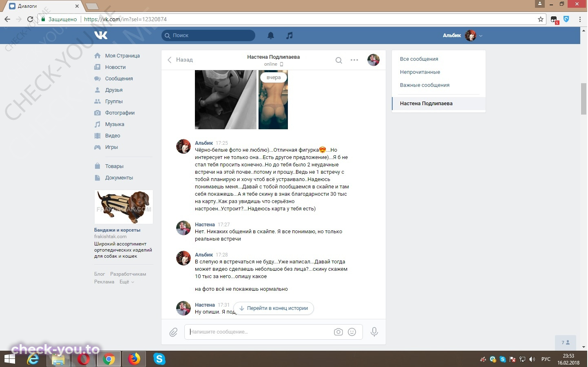Click the Диалоги browser tab
This screenshot has width=588, height=367.
[x=43, y=6]
